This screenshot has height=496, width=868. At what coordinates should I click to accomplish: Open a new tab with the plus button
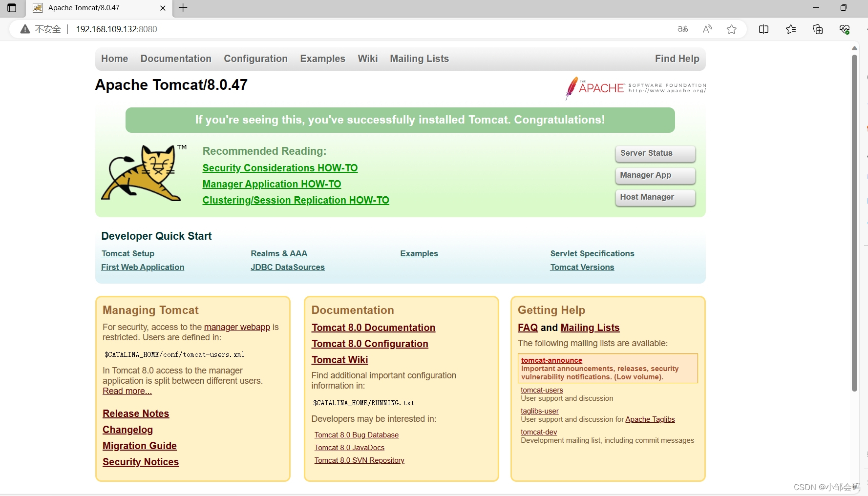(183, 8)
